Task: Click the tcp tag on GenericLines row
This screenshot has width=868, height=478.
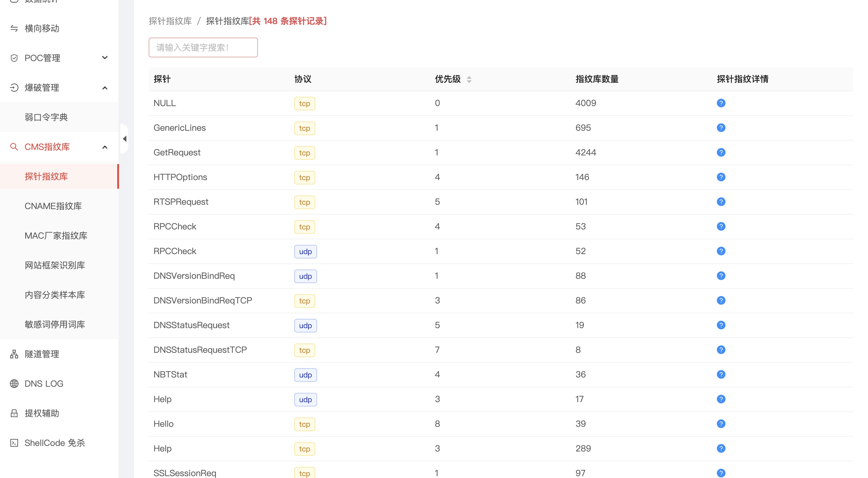Action: tap(304, 128)
